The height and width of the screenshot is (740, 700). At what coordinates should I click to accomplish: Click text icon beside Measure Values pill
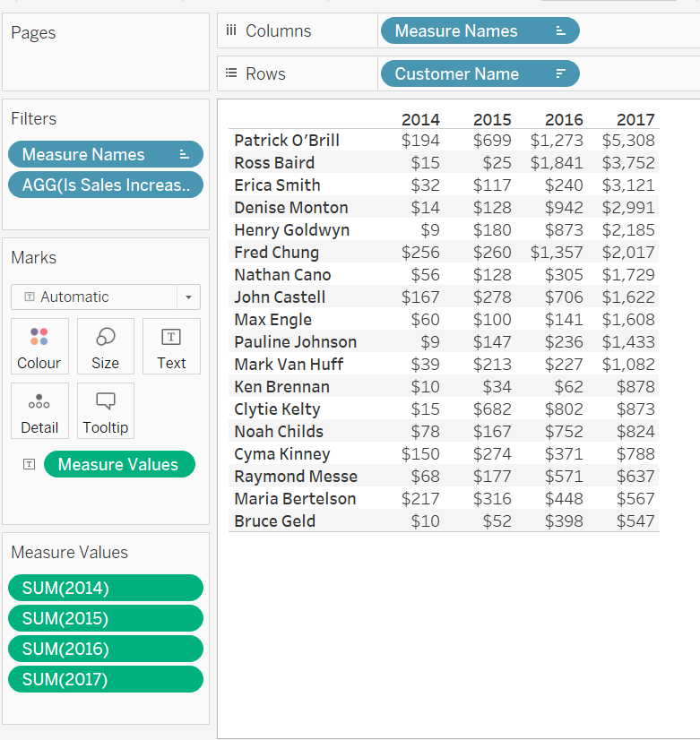tap(30, 464)
